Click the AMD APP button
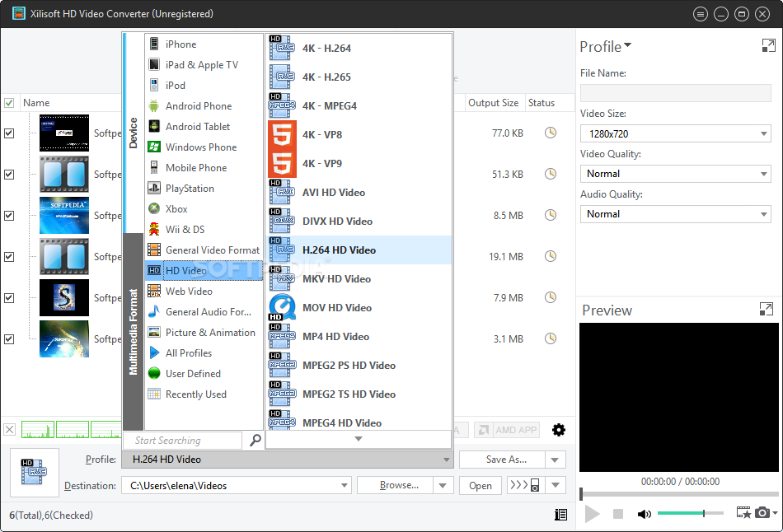 [507, 430]
